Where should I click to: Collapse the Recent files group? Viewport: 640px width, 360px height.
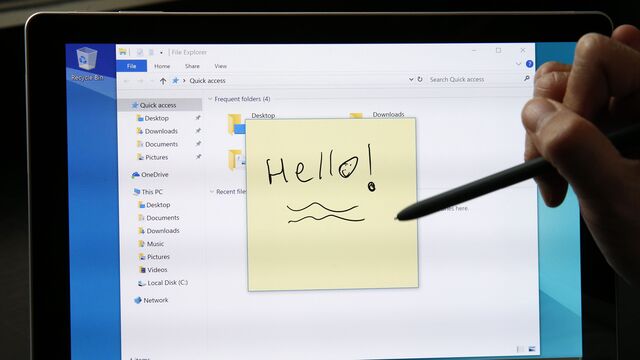tap(212, 191)
